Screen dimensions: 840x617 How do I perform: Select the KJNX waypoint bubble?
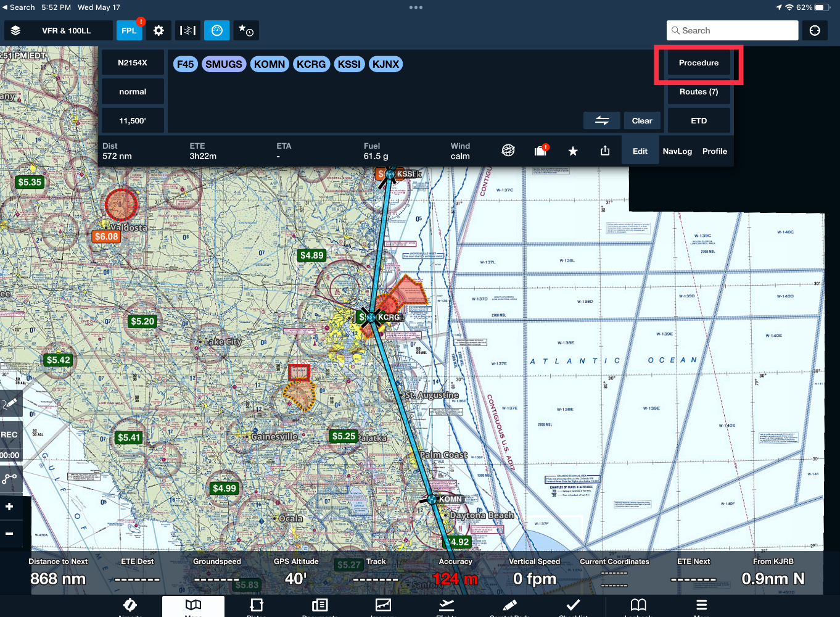pos(385,64)
